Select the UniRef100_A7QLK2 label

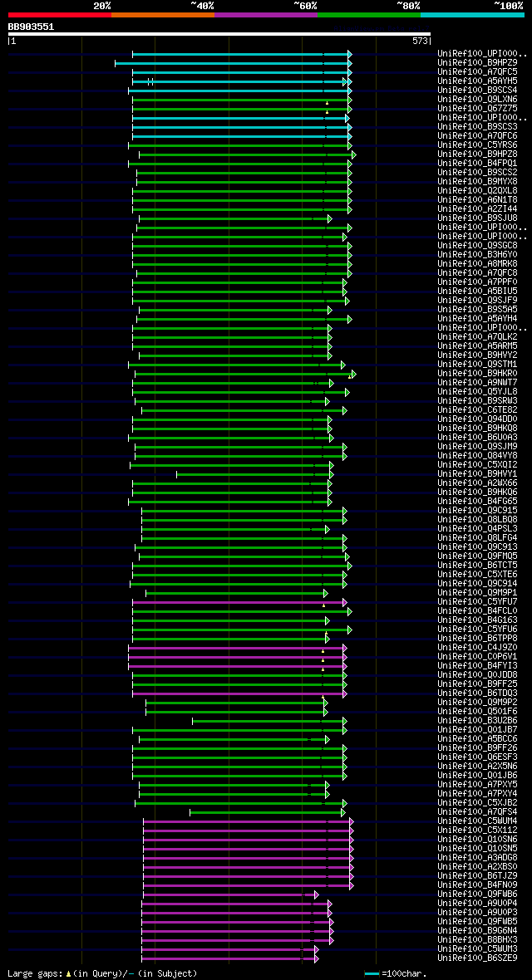tap(477, 337)
